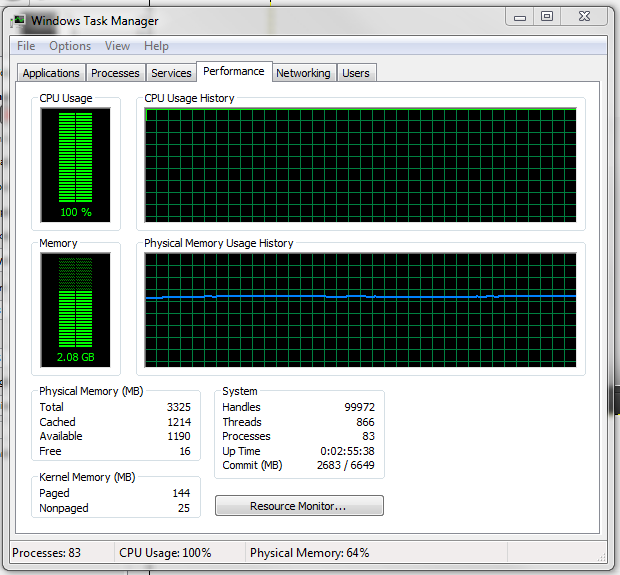Click the Available label
620x575 pixels.
click(x=61, y=436)
